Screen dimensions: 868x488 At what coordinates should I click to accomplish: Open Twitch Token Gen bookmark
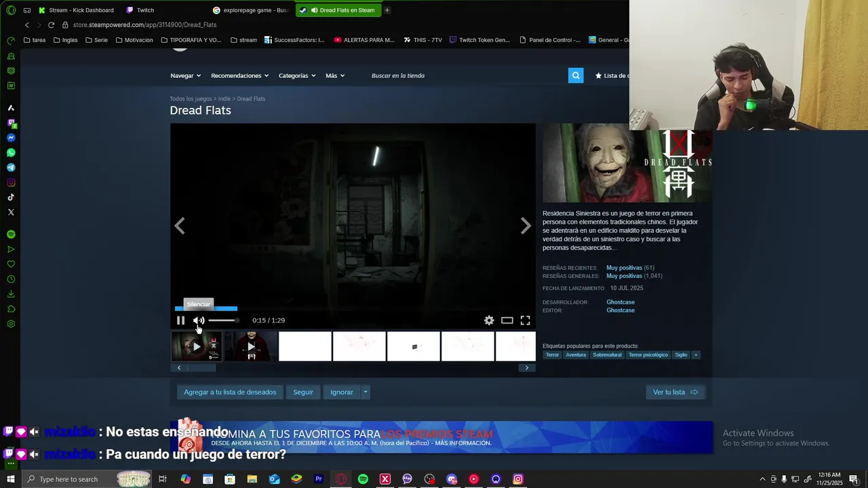tap(479, 40)
